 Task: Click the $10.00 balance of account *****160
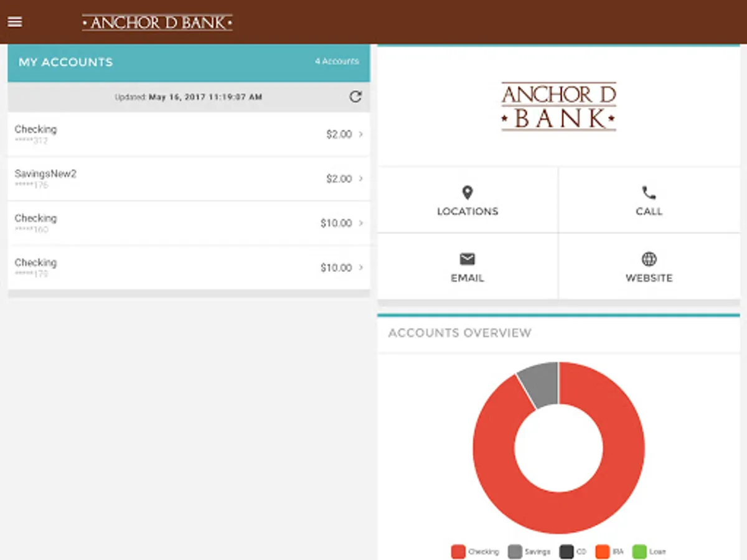point(336,223)
